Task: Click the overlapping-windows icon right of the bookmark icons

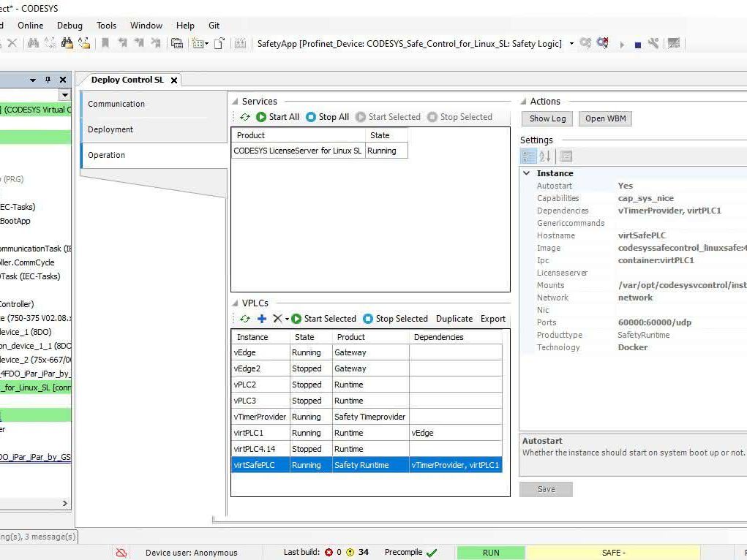Action: click(x=177, y=43)
